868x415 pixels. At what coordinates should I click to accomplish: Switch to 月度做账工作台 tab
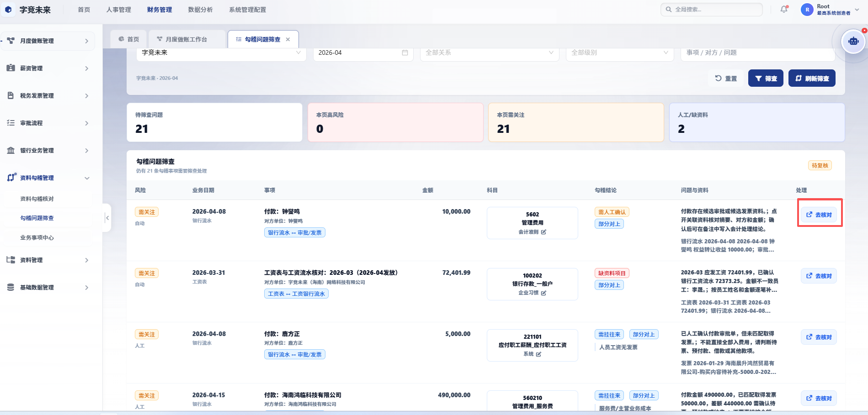[186, 39]
